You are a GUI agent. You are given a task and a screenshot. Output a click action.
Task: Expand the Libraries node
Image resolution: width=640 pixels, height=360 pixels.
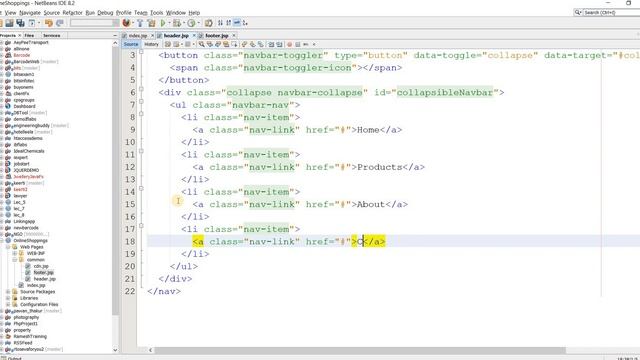(x=8, y=298)
